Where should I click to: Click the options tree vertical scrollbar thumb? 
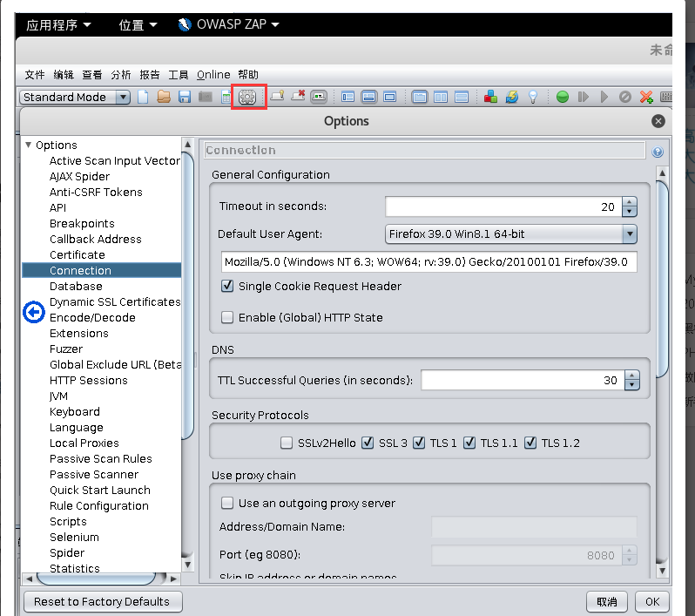pos(188,294)
